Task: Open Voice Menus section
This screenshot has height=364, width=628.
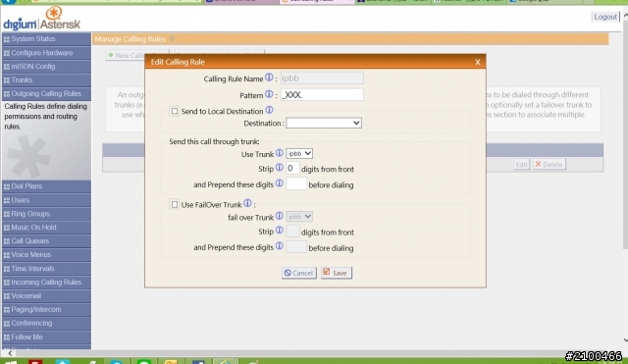Action: pyautogui.click(x=46, y=255)
